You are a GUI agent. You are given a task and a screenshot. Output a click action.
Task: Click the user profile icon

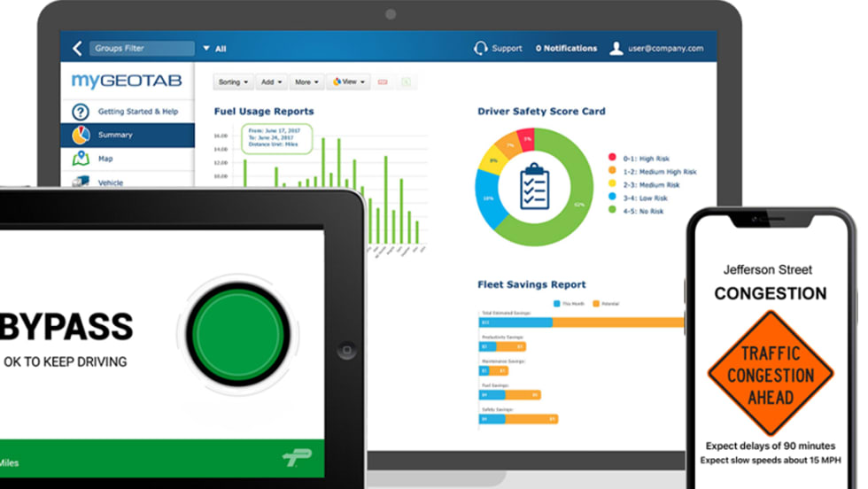(x=616, y=49)
